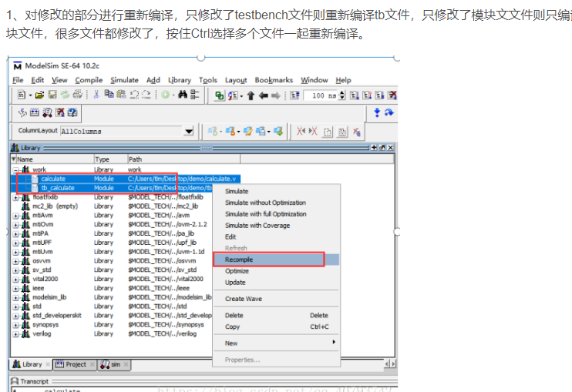Click the Library panel zoom plus button

point(374,148)
